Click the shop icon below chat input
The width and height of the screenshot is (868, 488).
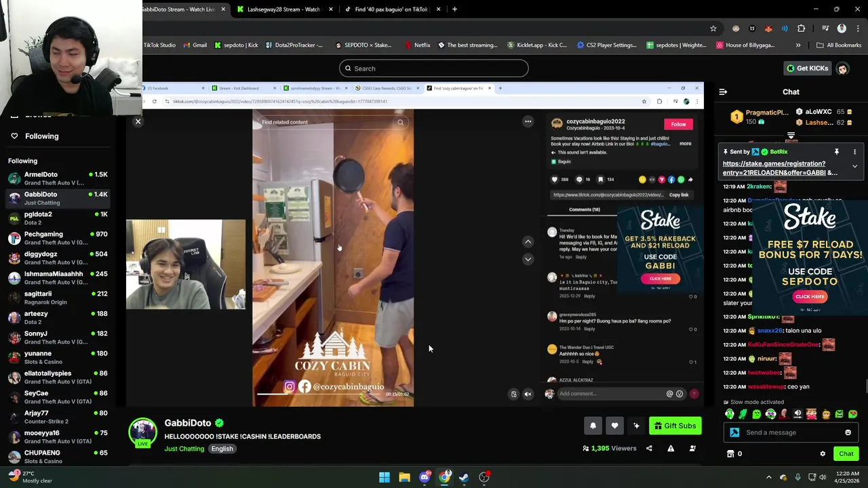730,454
